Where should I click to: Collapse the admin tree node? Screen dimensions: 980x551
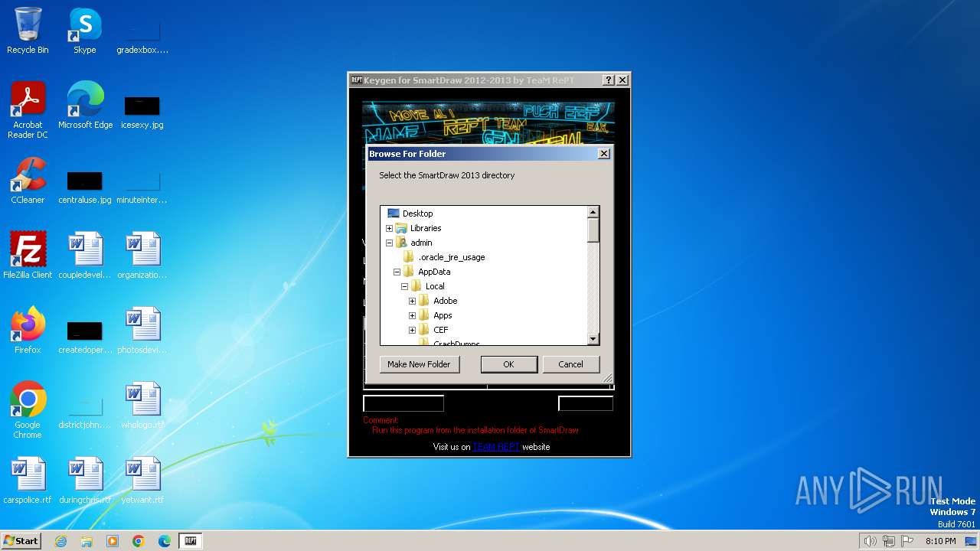coord(389,243)
